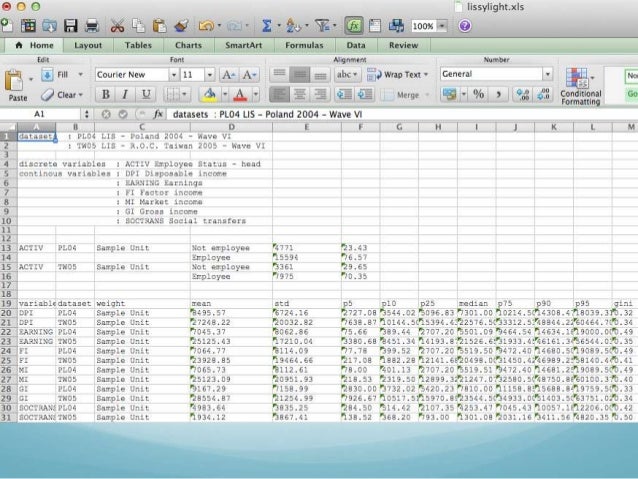Viewport: 638px width, 479px height.
Task: Select the Format painter brush icon
Action: pyautogui.click(x=181, y=26)
